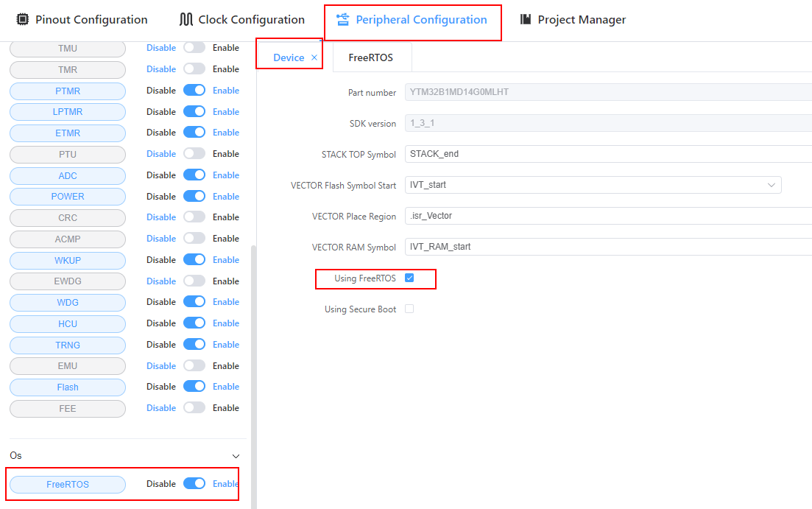Switch to the FreeRTOS sub-tab
The width and height of the screenshot is (812, 509).
coord(371,57)
